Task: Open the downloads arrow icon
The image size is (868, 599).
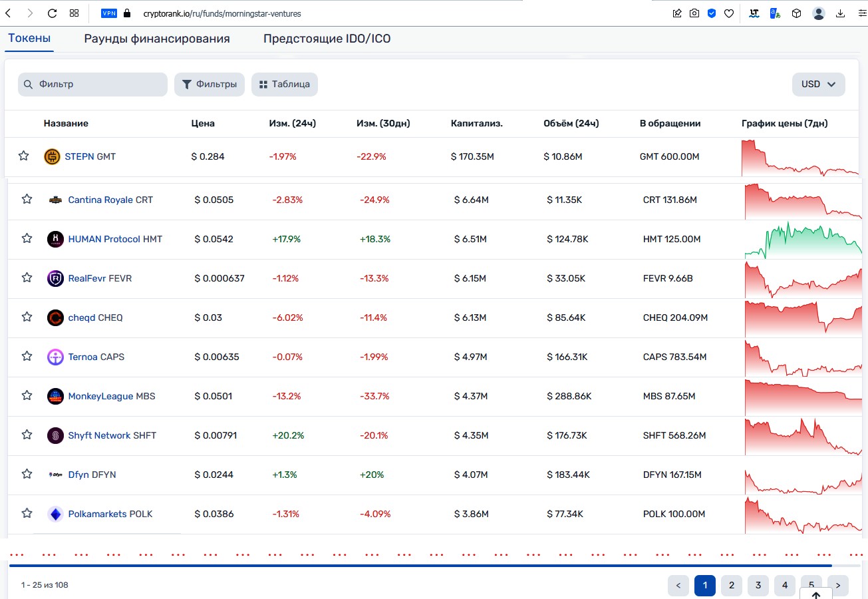Action: coord(841,13)
